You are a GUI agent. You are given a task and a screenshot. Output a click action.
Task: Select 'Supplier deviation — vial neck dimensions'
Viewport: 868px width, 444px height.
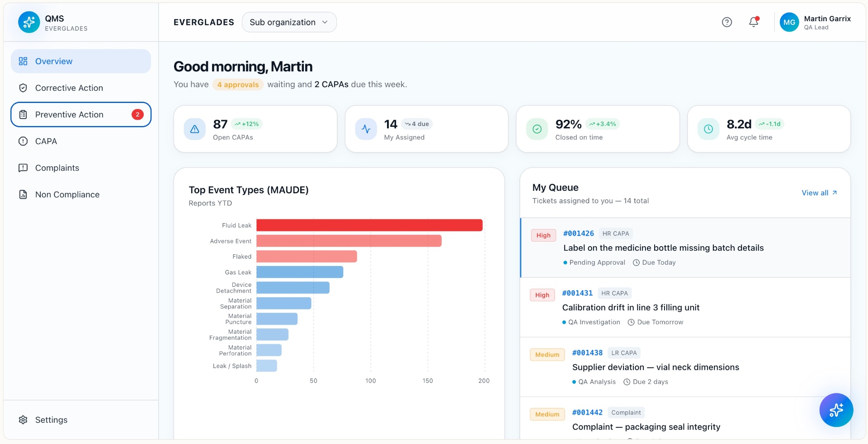tap(656, 367)
